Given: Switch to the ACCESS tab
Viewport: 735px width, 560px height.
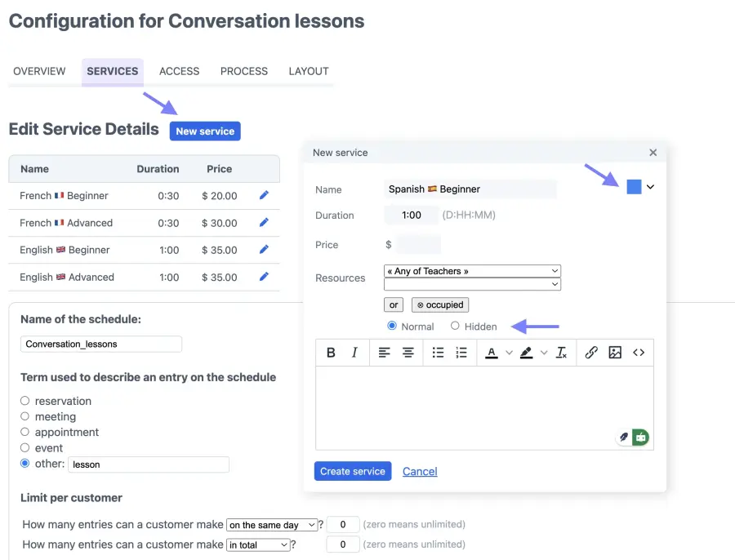Looking at the screenshot, I should (179, 71).
